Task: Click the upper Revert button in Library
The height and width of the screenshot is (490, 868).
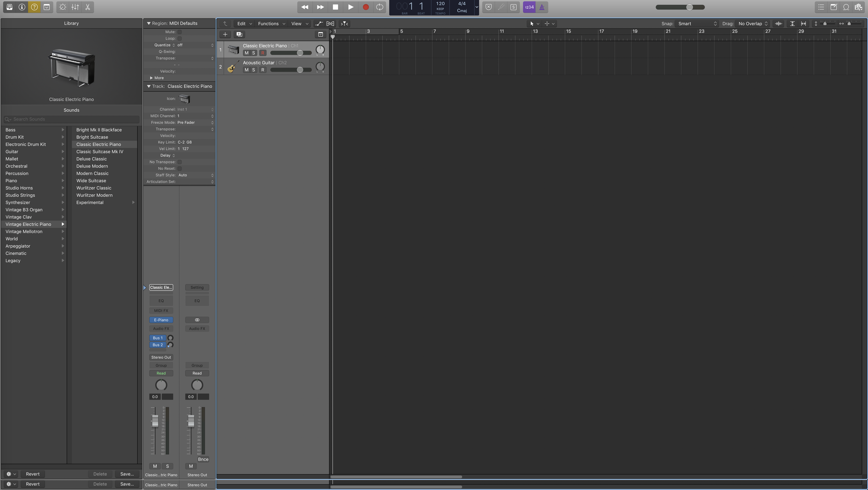Action: 33,474
